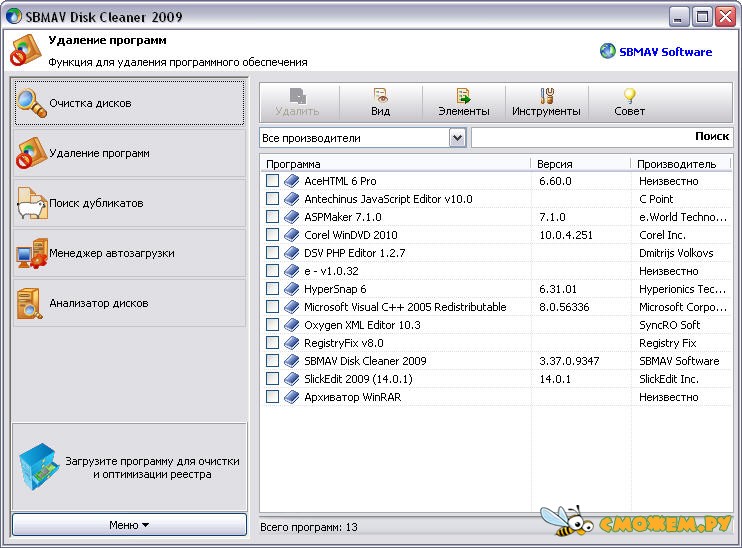Sort by the Версия column header
The image size is (742, 548).
[x=581, y=164]
